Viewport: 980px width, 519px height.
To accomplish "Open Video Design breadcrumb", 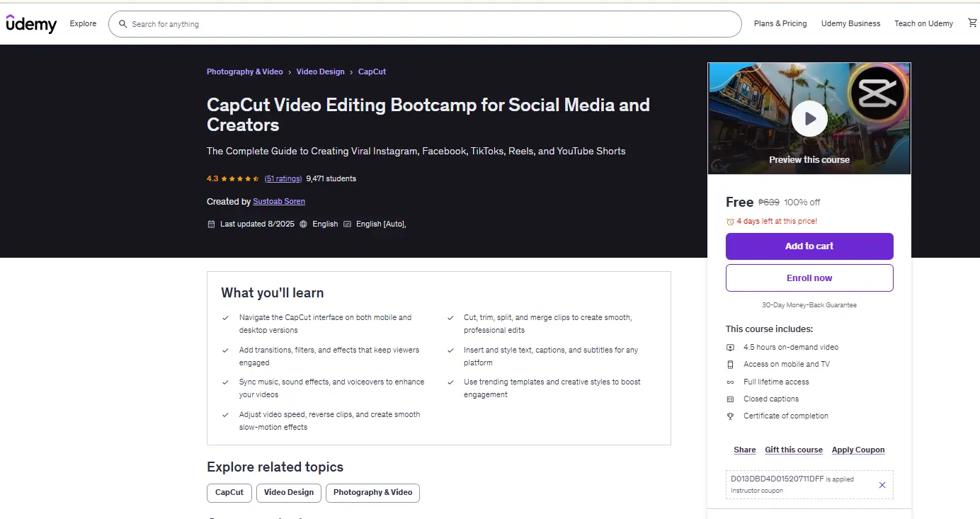I will [x=320, y=72].
